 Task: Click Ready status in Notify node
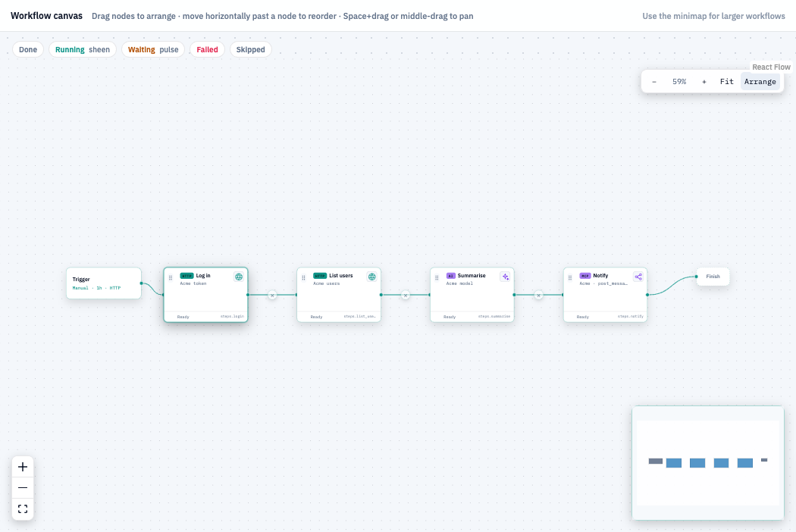583,317
